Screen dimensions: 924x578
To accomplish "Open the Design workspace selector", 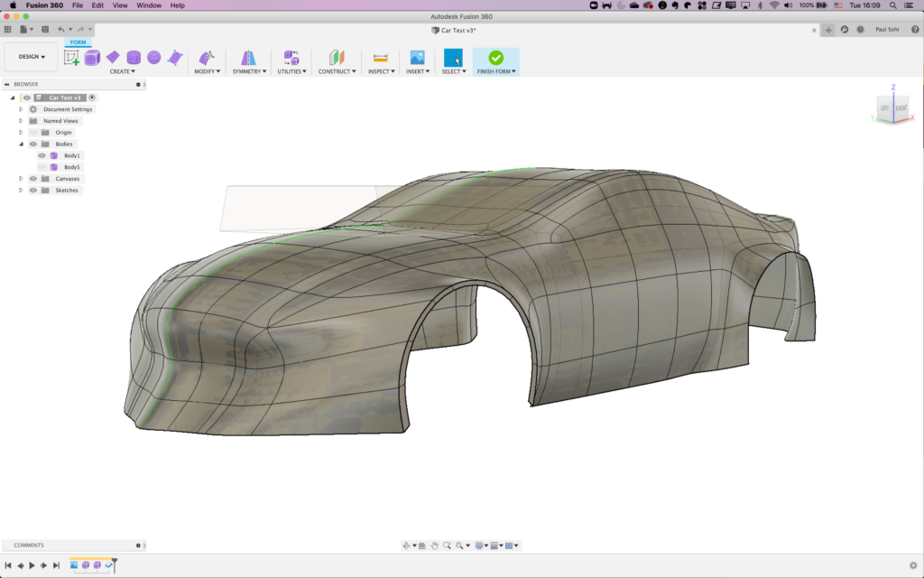I will [x=31, y=56].
